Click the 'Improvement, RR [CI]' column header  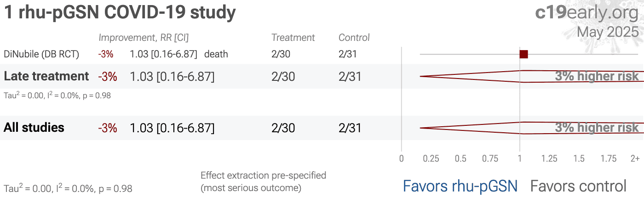[x=144, y=38]
